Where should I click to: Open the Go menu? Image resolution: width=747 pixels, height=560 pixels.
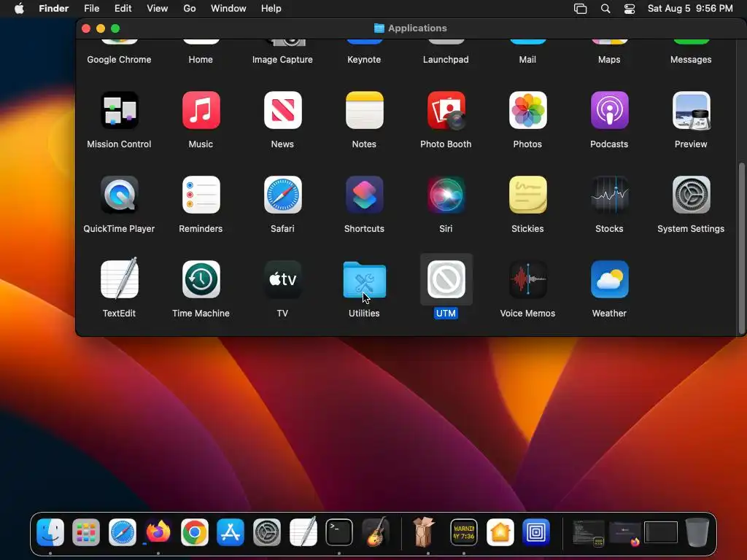(x=190, y=9)
